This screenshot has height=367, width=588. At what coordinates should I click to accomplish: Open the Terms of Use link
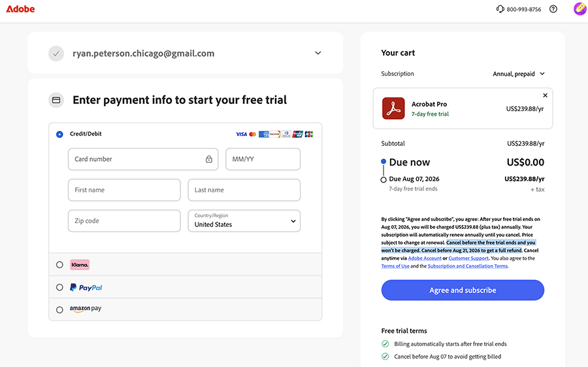click(395, 266)
